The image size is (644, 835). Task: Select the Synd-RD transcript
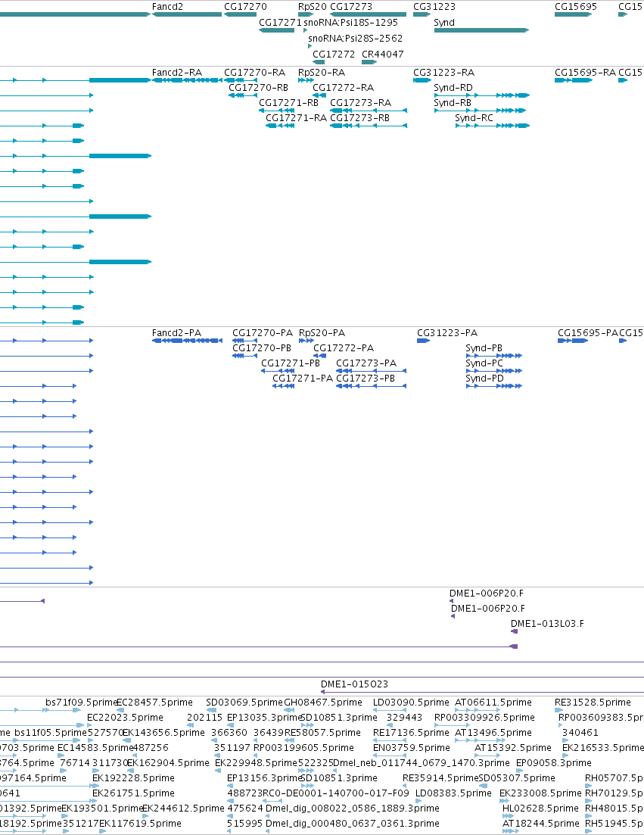pos(481,95)
